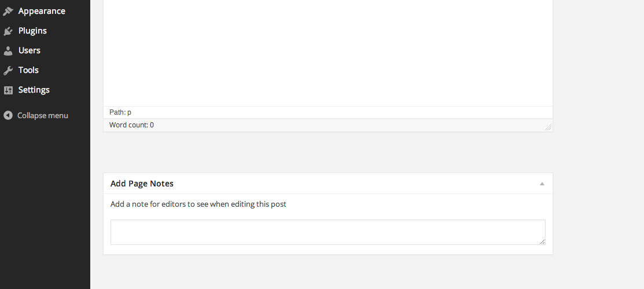Click the Appearance paintbrush icon

[8, 12]
